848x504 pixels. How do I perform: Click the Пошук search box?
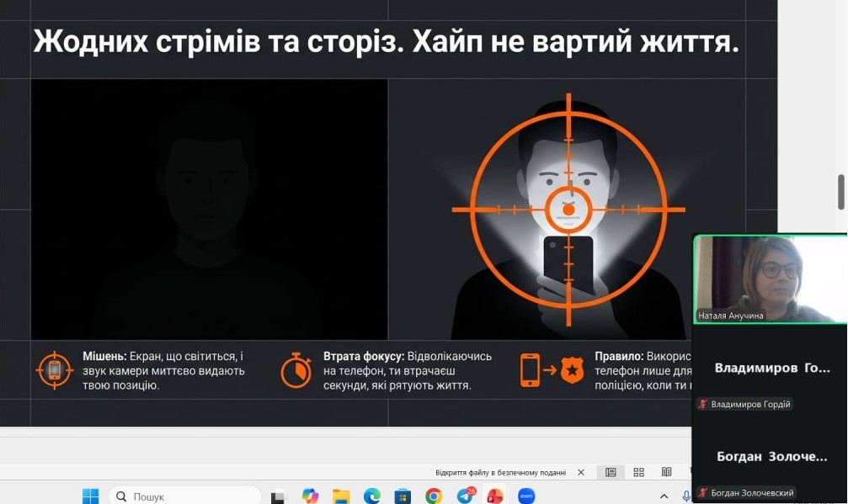[185, 496]
